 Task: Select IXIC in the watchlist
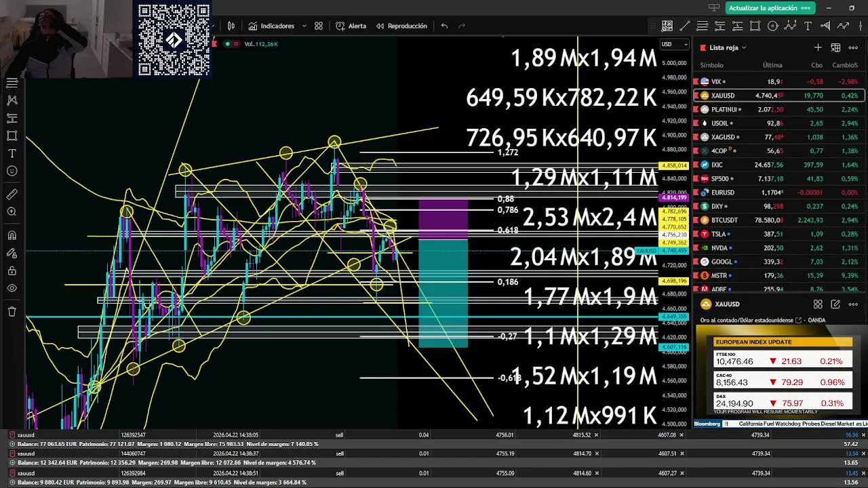point(778,165)
